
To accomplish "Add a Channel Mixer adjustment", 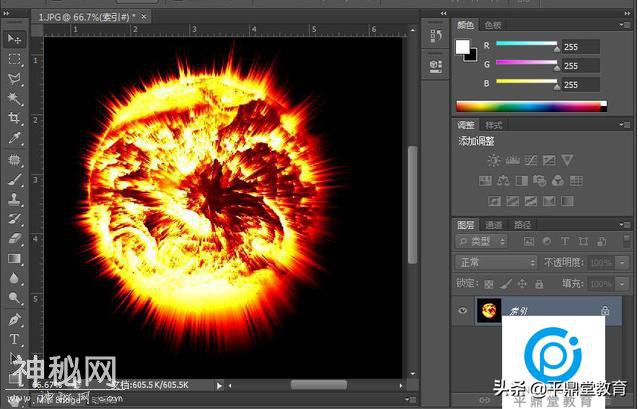I will tap(558, 180).
